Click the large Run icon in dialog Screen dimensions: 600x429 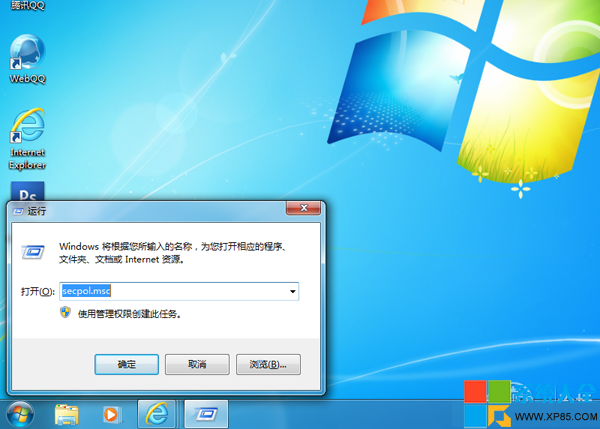[33, 252]
